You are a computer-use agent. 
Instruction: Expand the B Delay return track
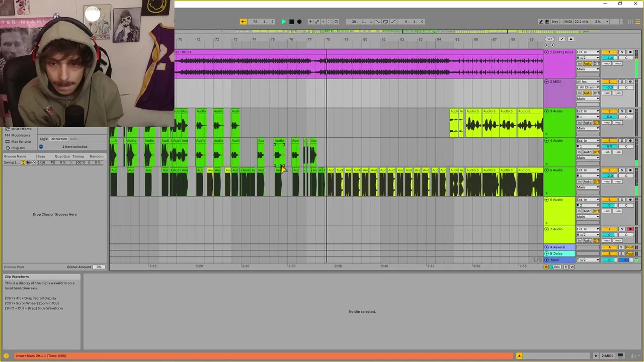coord(547,253)
